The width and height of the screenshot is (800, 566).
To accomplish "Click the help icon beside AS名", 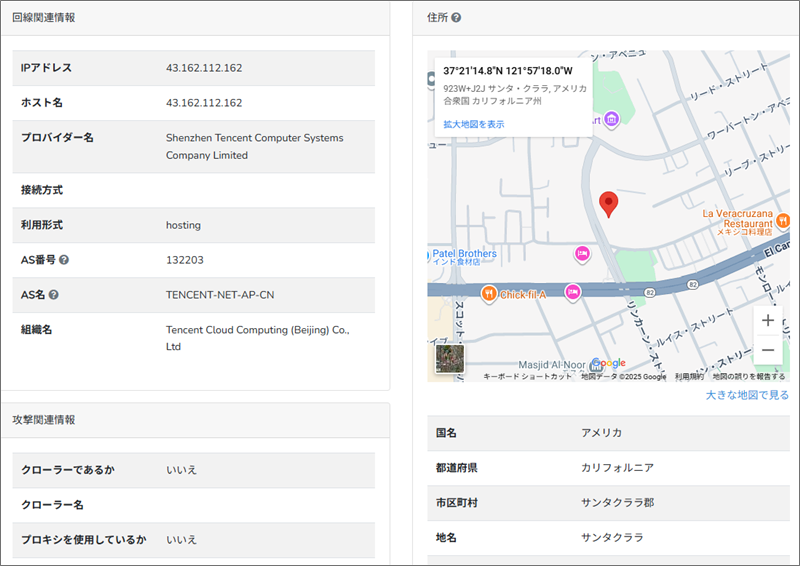I will [x=54, y=294].
